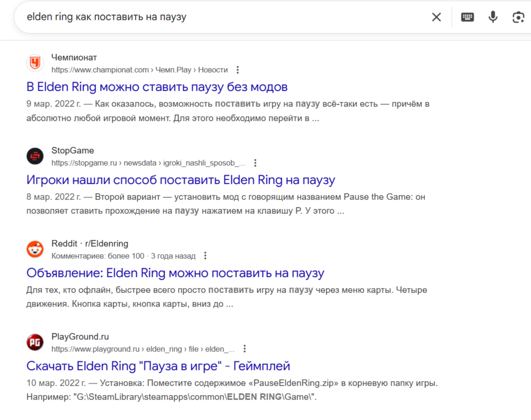Open more options for PlayGround.ru result

[x=245, y=349]
